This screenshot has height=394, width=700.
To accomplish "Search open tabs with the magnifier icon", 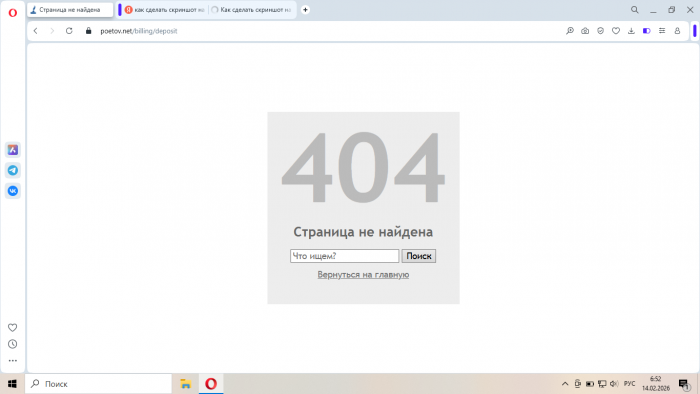I will (x=634, y=10).
